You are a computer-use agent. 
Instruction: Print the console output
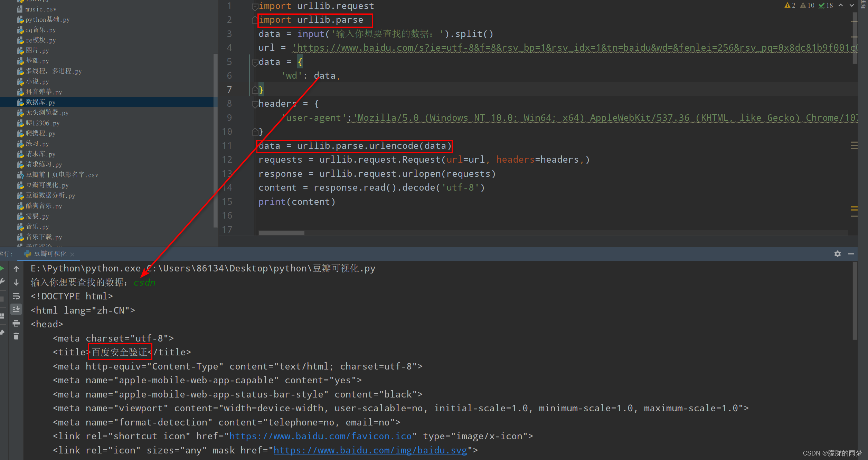tap(16, 323)
